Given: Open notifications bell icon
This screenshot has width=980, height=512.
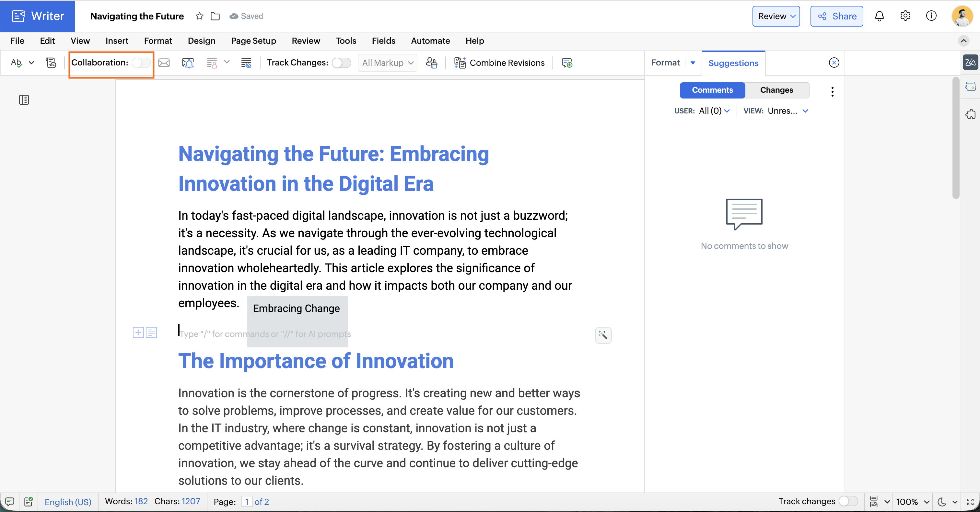Looking at the screenshot, I should coord(879,16).
